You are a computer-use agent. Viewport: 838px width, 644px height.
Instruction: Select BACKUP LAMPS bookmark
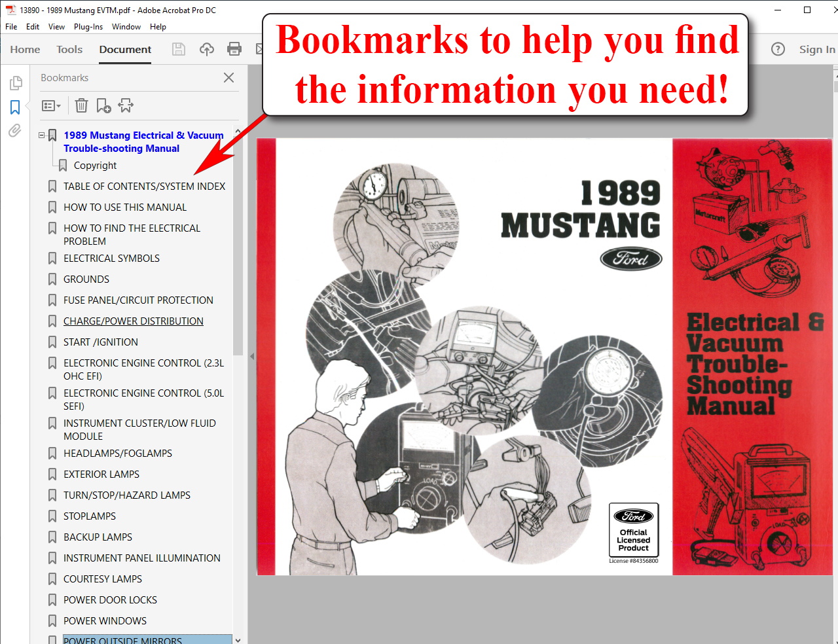pos(98,537)
